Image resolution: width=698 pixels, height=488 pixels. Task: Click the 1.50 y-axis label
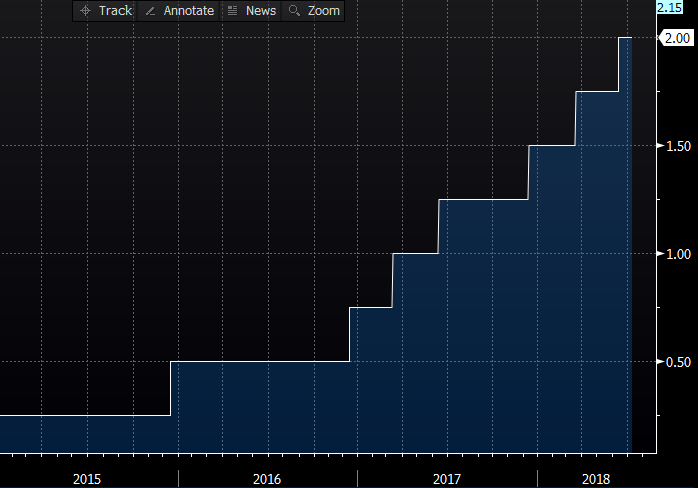click(x=676, y=146)
